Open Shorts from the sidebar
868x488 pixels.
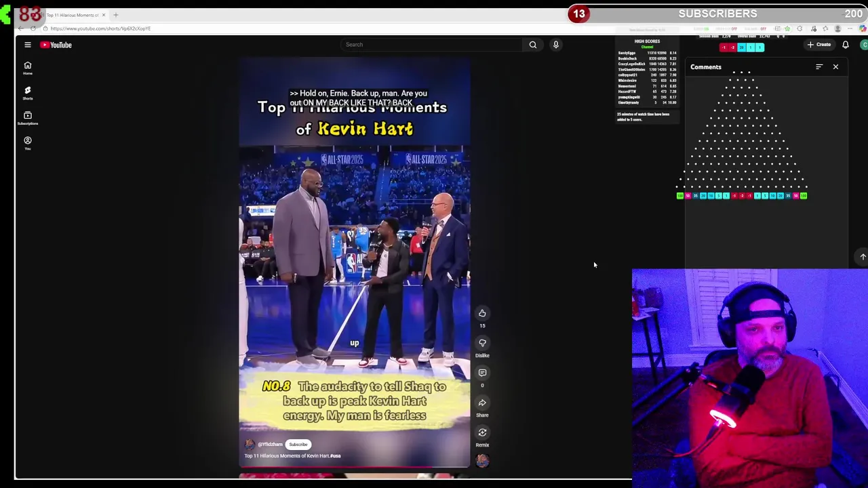(x=28, y=93)
